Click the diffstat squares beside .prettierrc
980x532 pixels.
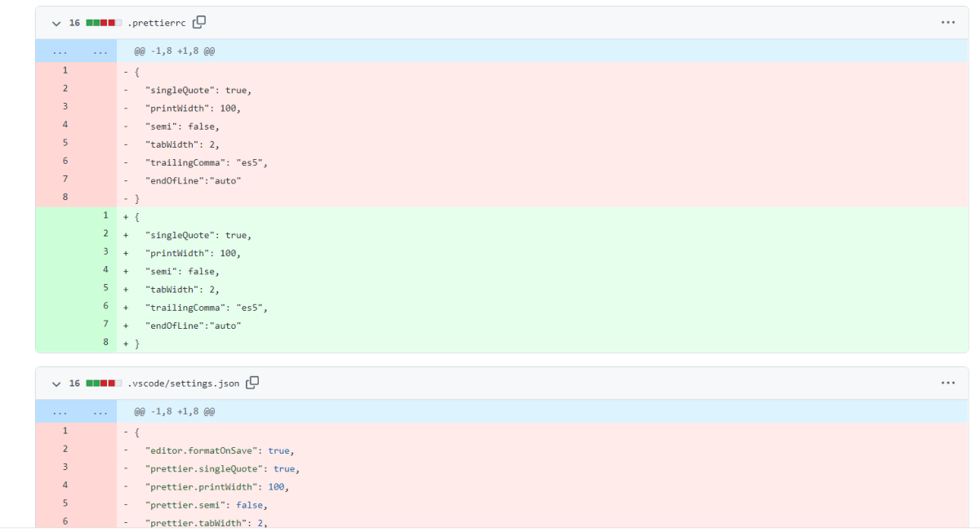point(103,23)
